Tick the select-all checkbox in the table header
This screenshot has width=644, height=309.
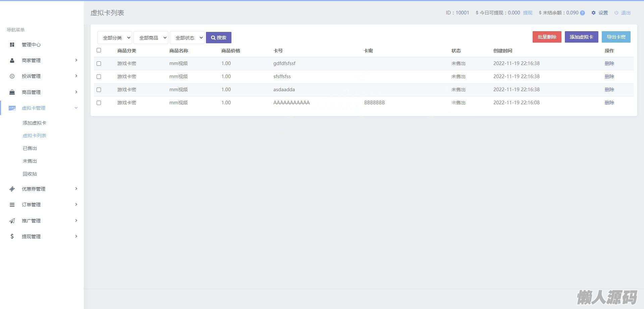[99, 50]
